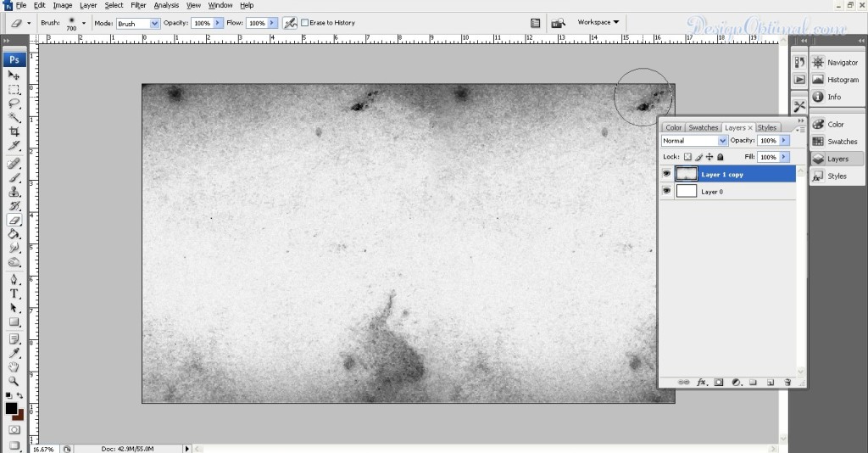Select the Eraser tool in toolbox

[14, 221]
